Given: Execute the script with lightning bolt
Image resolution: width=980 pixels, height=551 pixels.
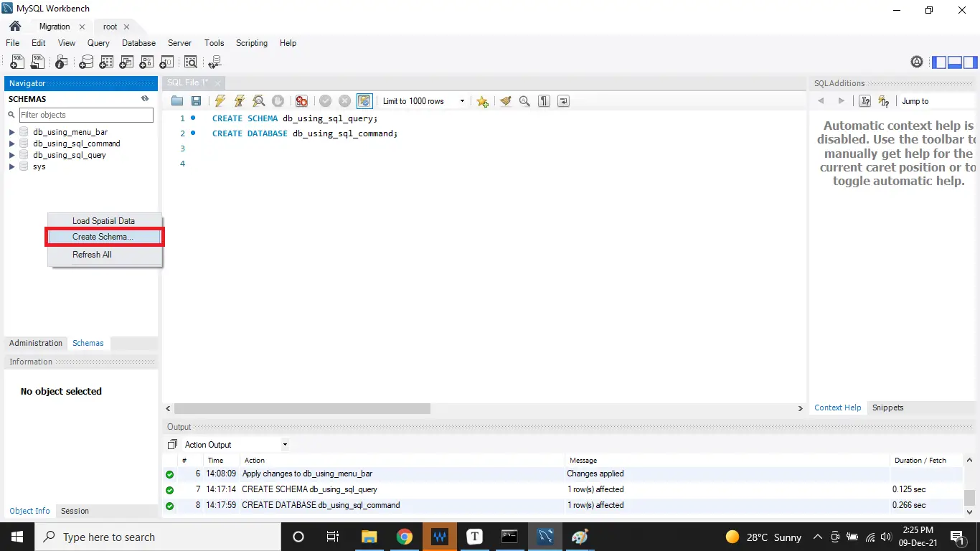Looking at the screenshot, I should pyautogui.click(x=220, y=101).
